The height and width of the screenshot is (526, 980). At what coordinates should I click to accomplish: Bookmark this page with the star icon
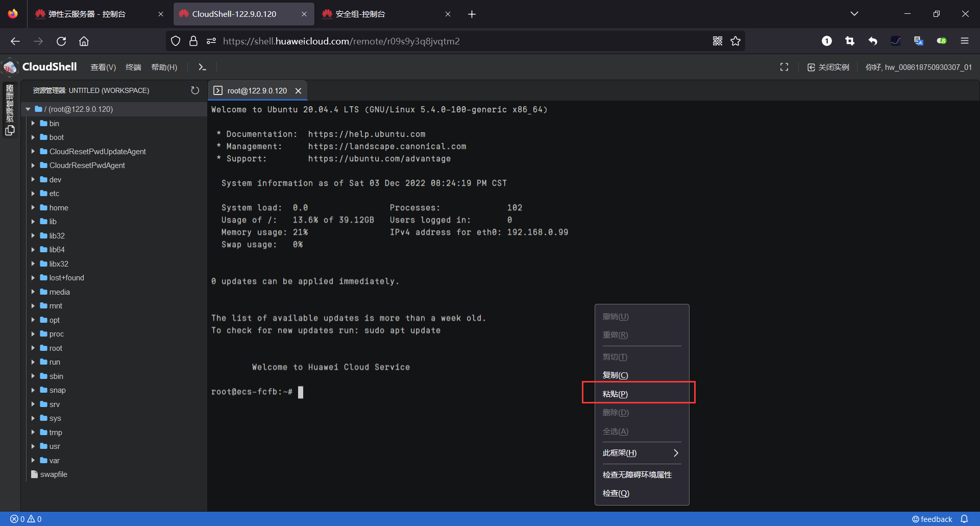click(736, 41)
